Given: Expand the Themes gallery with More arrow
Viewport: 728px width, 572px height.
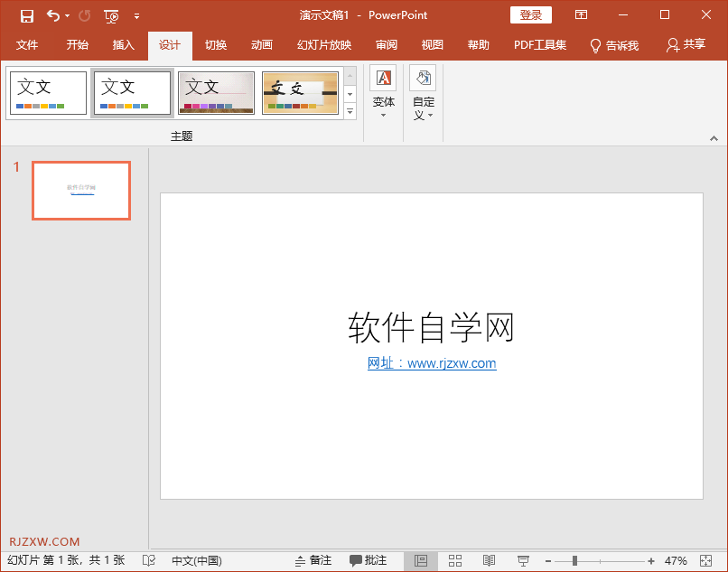Looking at the screenshot, I should (350, 112).
